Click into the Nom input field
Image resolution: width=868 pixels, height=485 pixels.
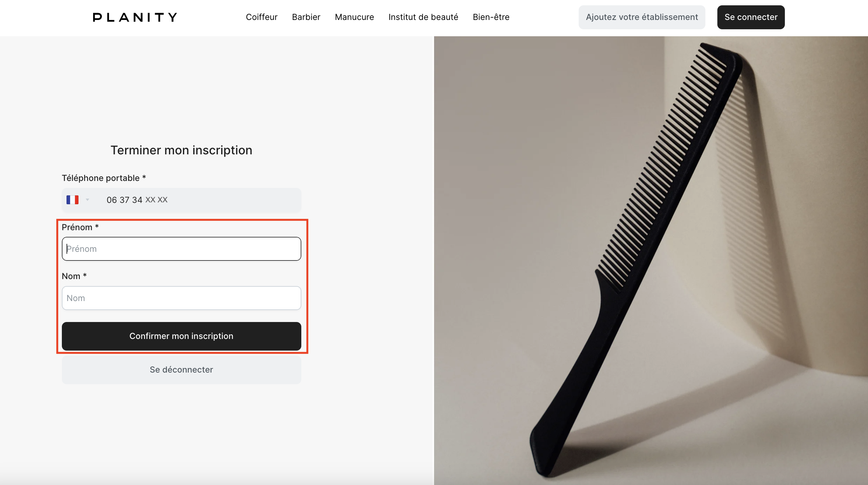click(x=181, y=298)
